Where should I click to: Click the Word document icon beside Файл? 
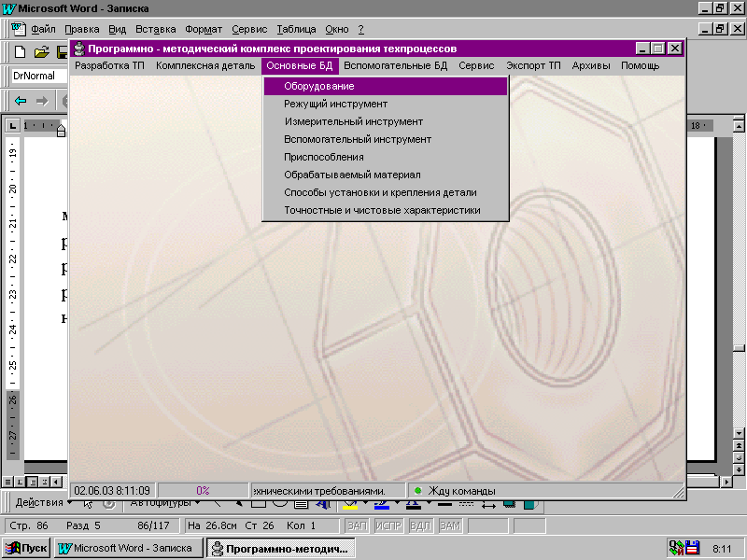(18, 29)
